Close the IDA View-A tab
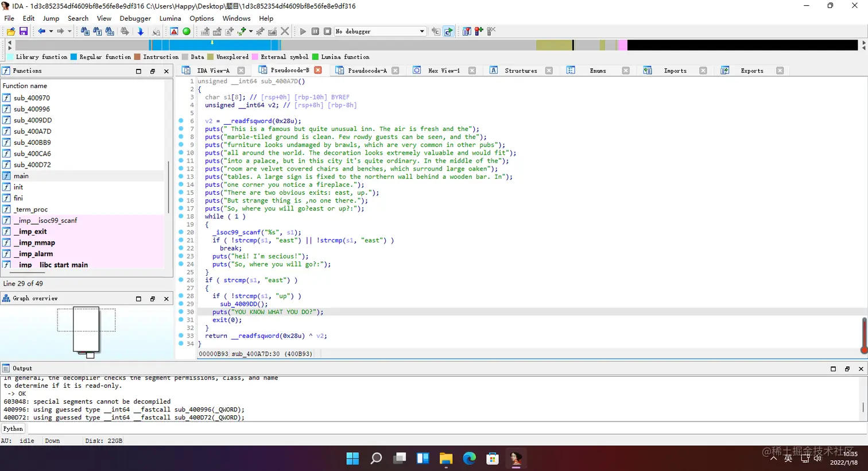Viewport: 868px width, 471px height. 241,71
